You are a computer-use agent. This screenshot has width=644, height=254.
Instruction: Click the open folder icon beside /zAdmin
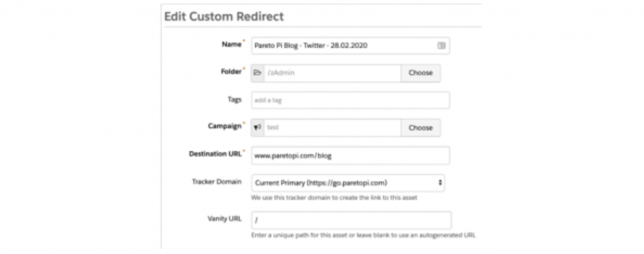point(257,73)
